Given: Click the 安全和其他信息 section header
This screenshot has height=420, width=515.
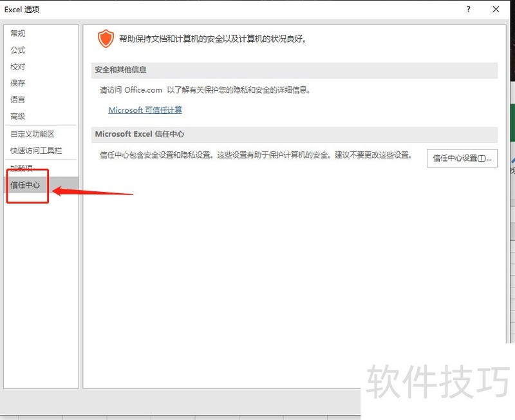Looking at the screenshot, I should pos(121,70).
